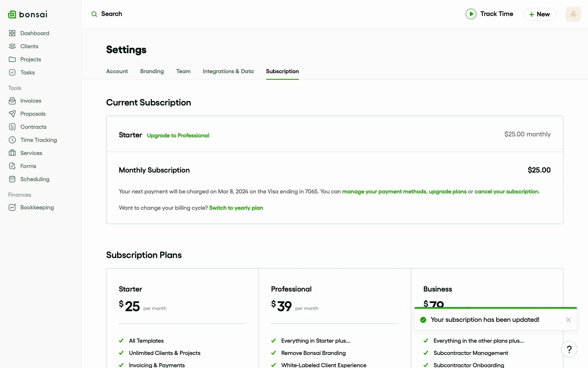Click the Scheduling calendar icon
588x368 pixels.
pyautogui.click(x=12, y=179)
